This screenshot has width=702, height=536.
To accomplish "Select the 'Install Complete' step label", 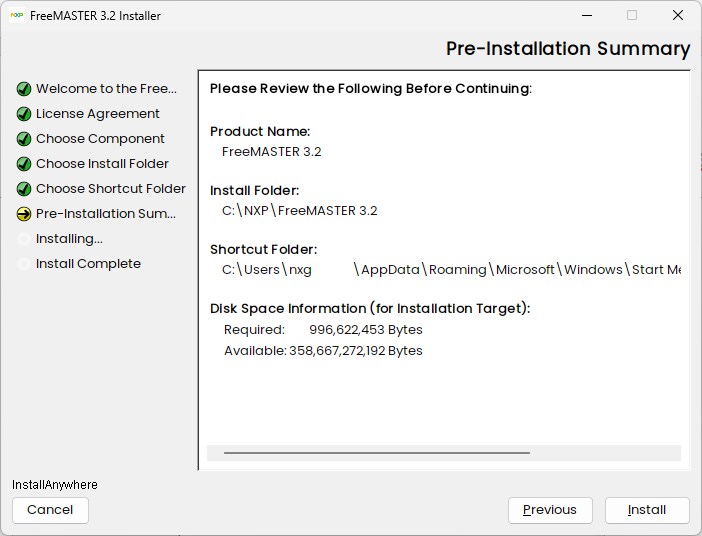I will [x=88, y=264].
